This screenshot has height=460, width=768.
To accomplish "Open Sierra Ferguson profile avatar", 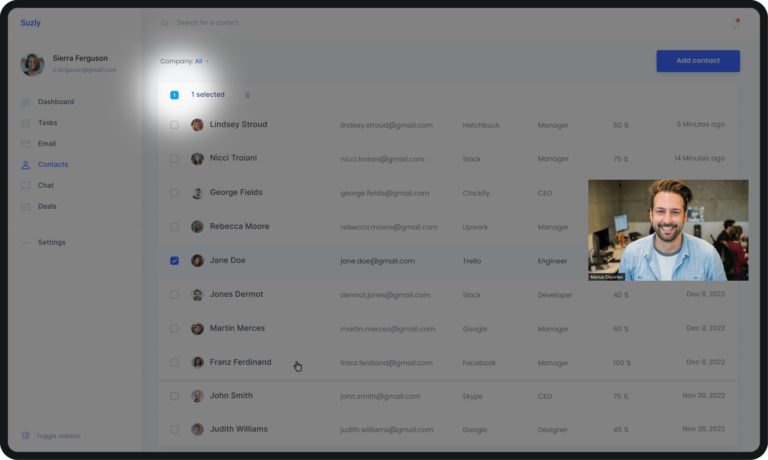I will pyautogui.click(x=32, y=64).
